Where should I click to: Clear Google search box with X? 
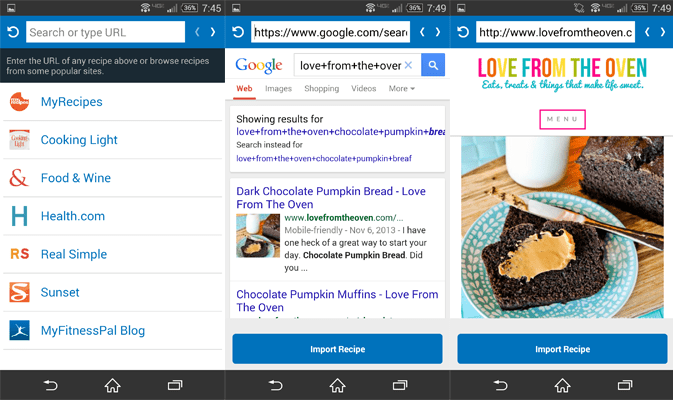(408, 65)
